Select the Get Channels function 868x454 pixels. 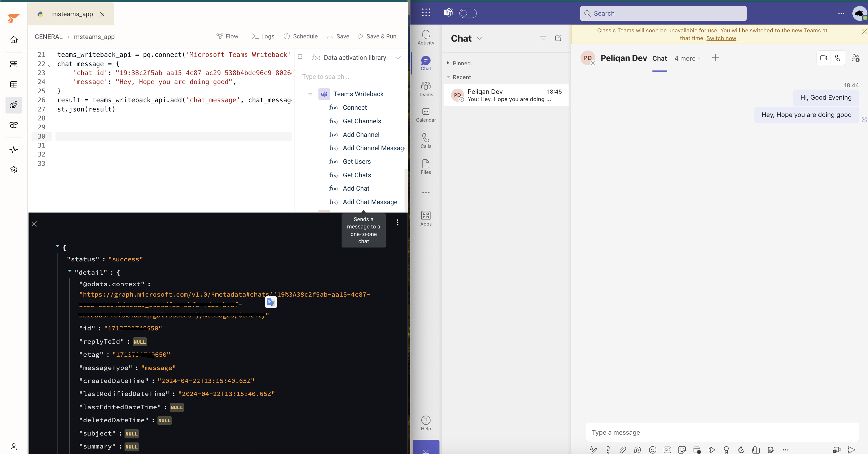362,121
